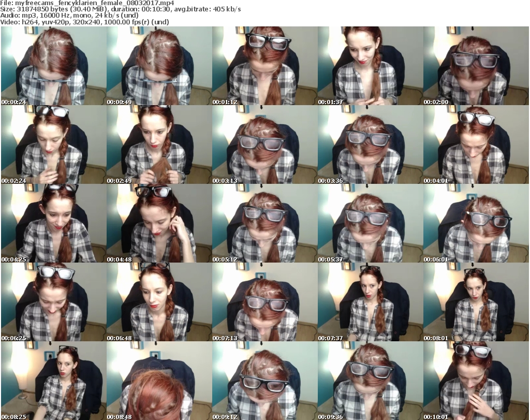Viewport: 530px width, 420px height.
Task: Click the 'Size: 31874850 bytes' line
Action: 120,9
